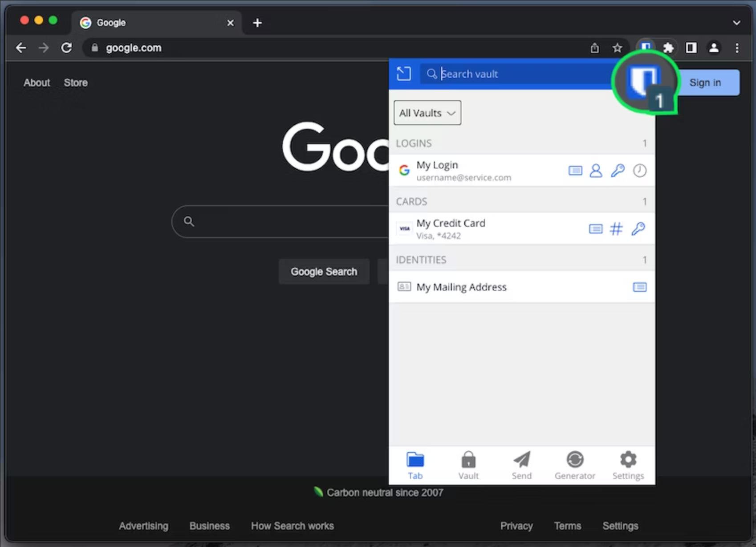Click the Google Search button
The width and height of the screenshot is (756, 547).
pyautogui.click(x=324, y=271)
